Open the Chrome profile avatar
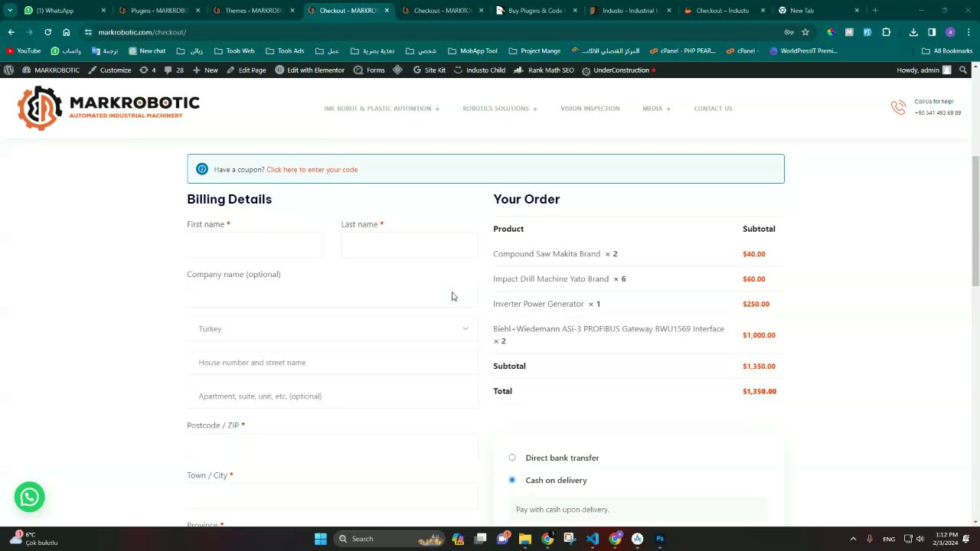980x551 pixels. pos(950,32)
